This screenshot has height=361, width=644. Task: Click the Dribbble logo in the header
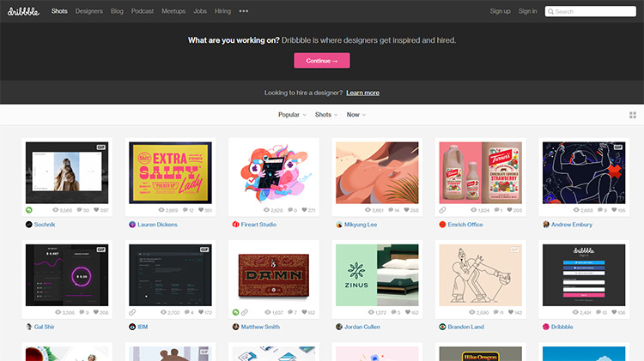tap(23, 11)
